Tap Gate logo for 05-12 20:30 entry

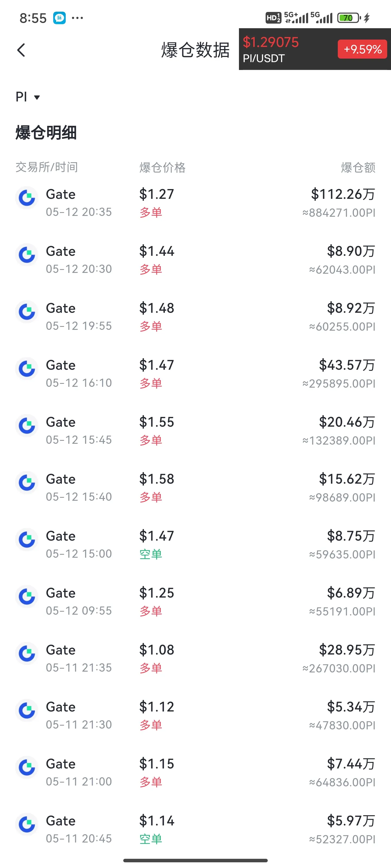(x=27, y=255)
